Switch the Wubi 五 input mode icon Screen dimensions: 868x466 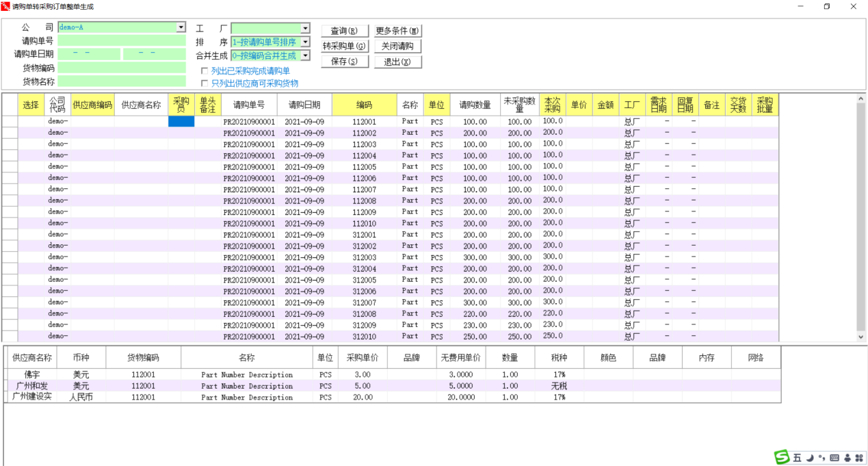click(x=797, y=458)
